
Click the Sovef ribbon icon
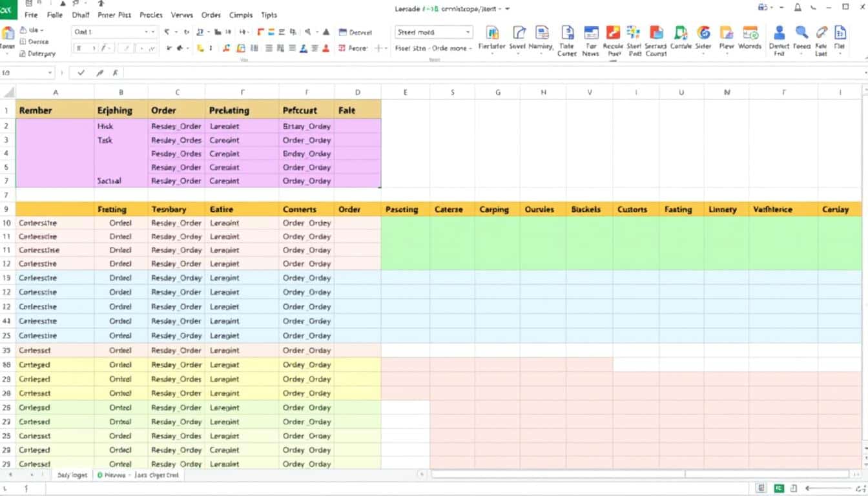tap(518, 33)
